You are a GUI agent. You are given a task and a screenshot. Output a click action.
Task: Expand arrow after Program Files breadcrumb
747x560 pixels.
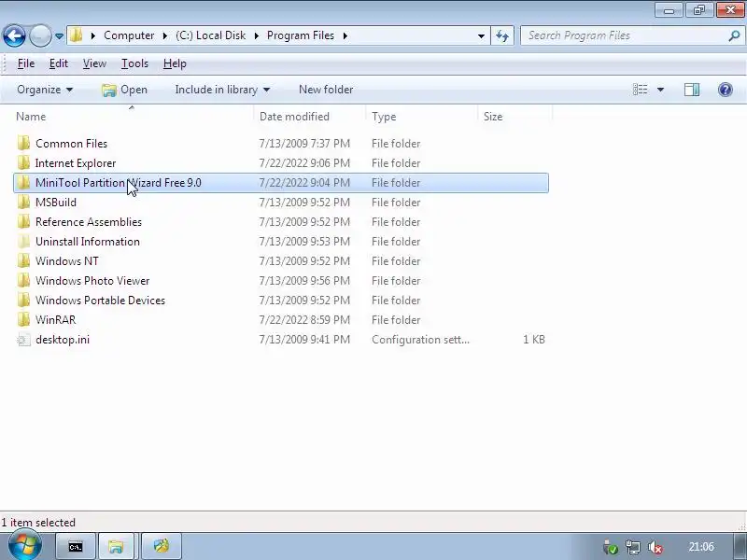click(x=345, y=35)
